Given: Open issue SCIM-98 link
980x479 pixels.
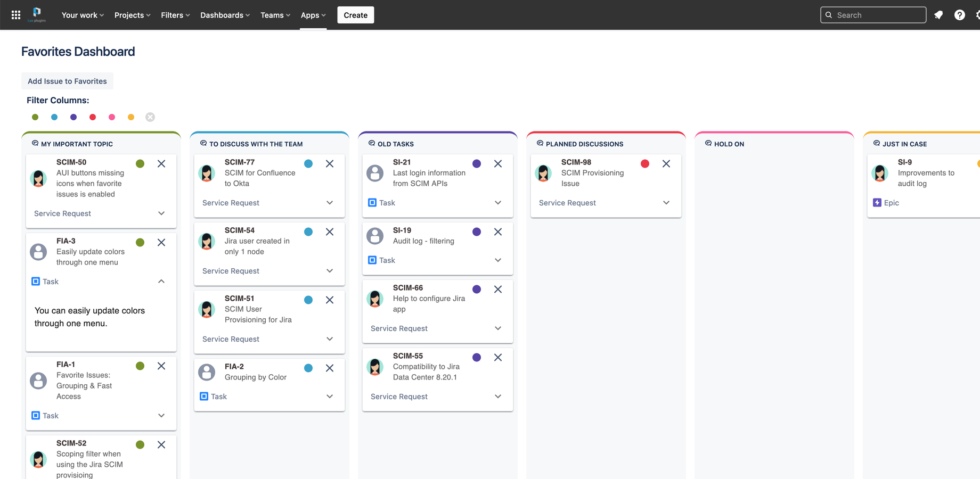Looking at the screenshot, I should click(576, 162).
